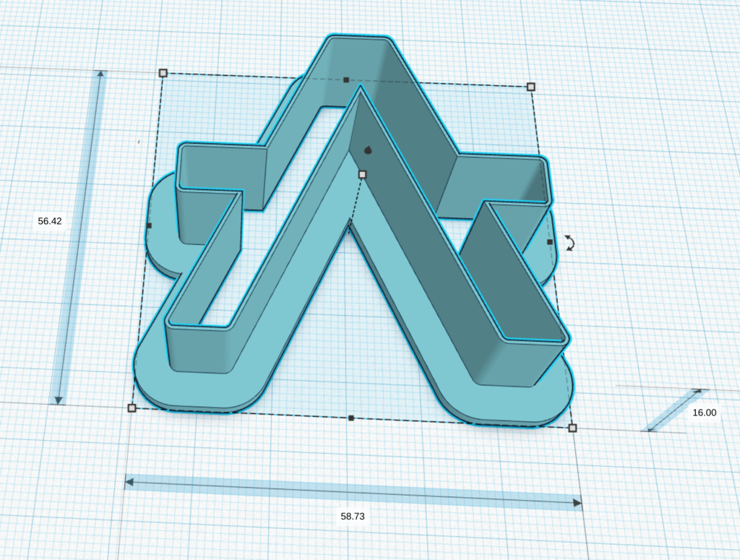Viewport: 740px width, 560px height.
Task: Edit the 56.42 length dimension field
Action: (50, 221)
